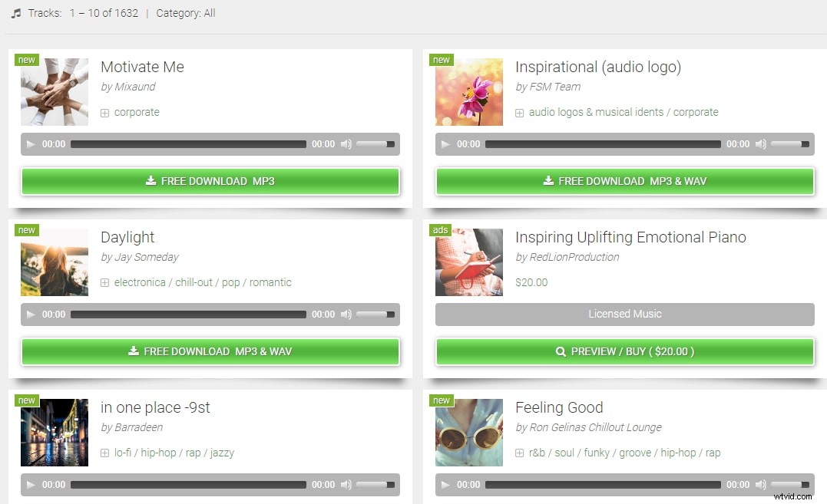Start playback of Daylight track
Screen dimensions: 827x504
(x=31, y=315)
